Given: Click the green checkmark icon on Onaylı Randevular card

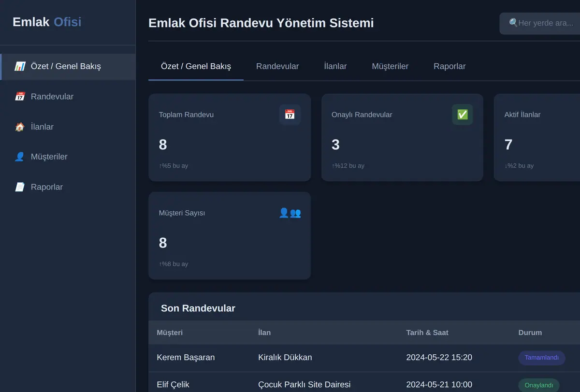Looking at the screenshot, I should (463, 115).
